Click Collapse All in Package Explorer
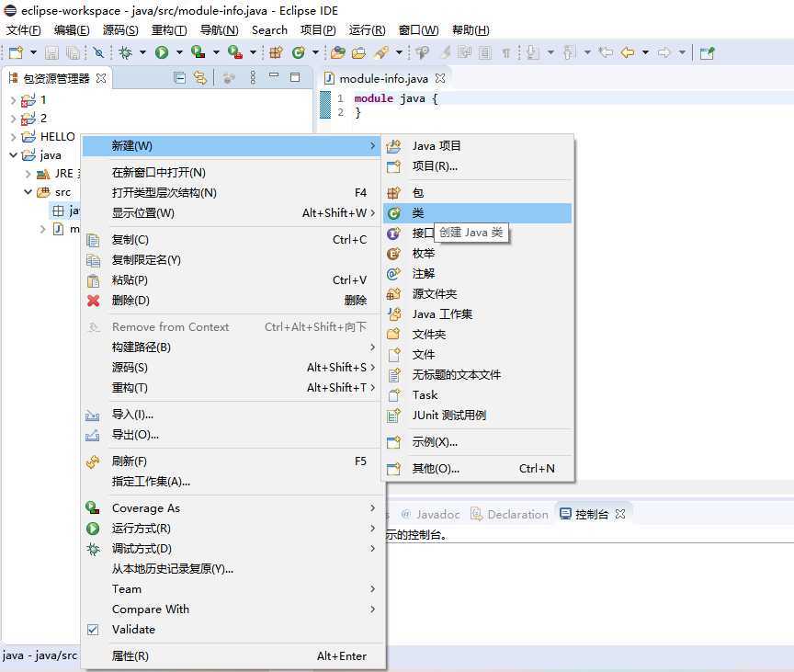This screenshot has height=672, width=794. point(179,78)
